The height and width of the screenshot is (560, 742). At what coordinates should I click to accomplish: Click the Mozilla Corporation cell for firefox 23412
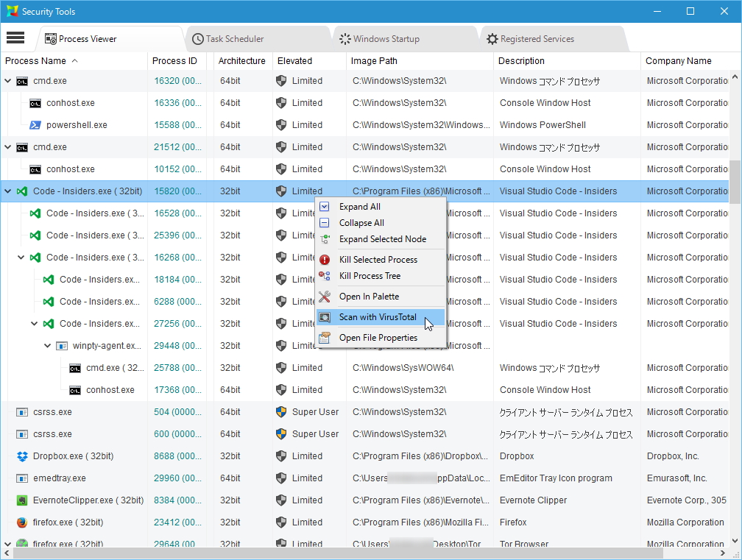click(685, 522)
